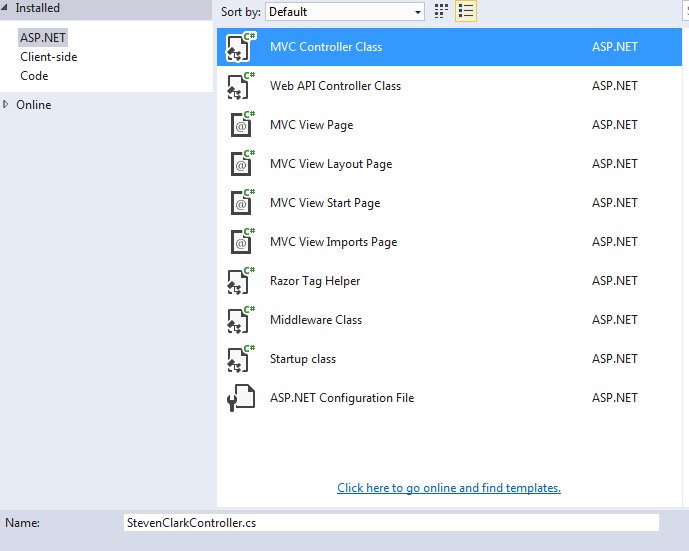Open the Sort by Default dropdown

click(x=344, y=11)
